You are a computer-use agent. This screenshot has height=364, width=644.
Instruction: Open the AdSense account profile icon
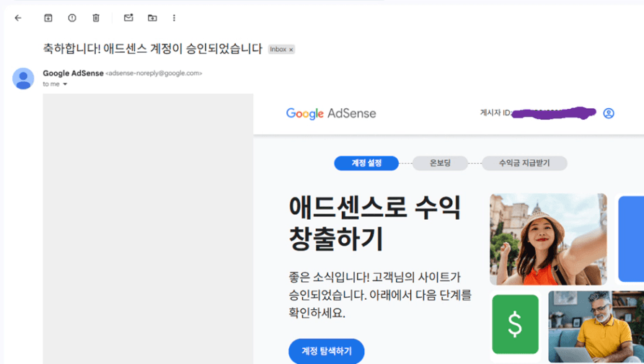click(x=608, y=113)
